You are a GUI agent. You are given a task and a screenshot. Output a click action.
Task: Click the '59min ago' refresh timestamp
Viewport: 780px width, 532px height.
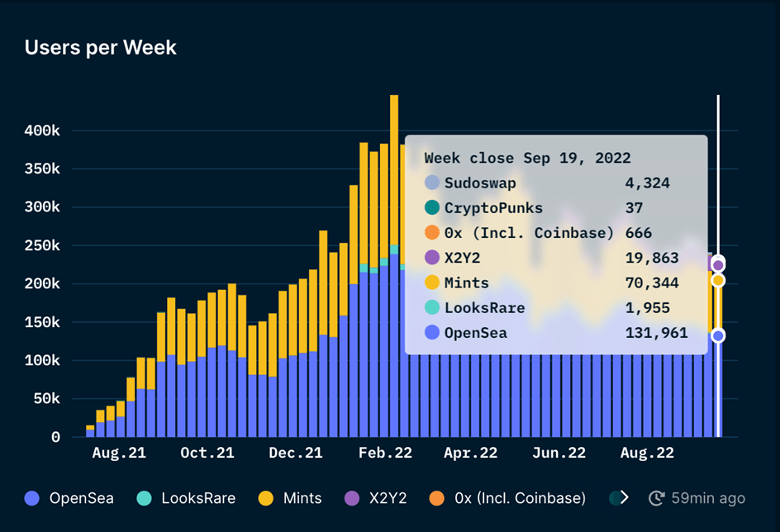(x=708, y=498)
